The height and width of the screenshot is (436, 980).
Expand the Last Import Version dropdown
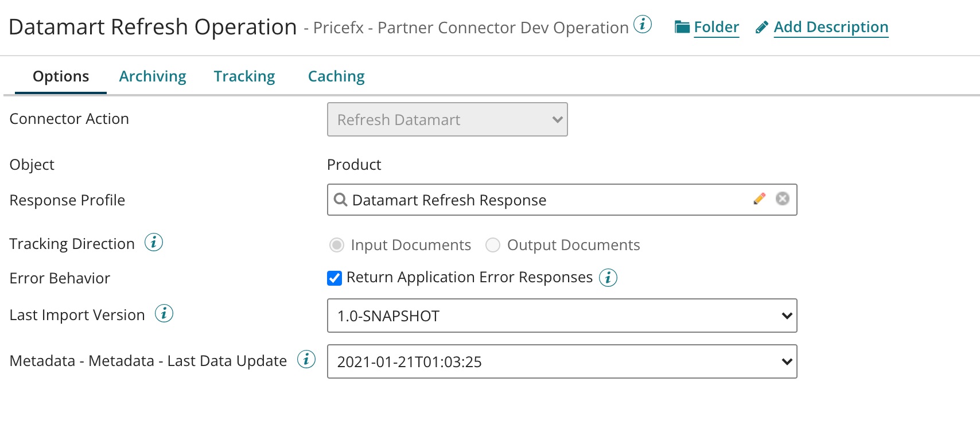tap(562, 316)
